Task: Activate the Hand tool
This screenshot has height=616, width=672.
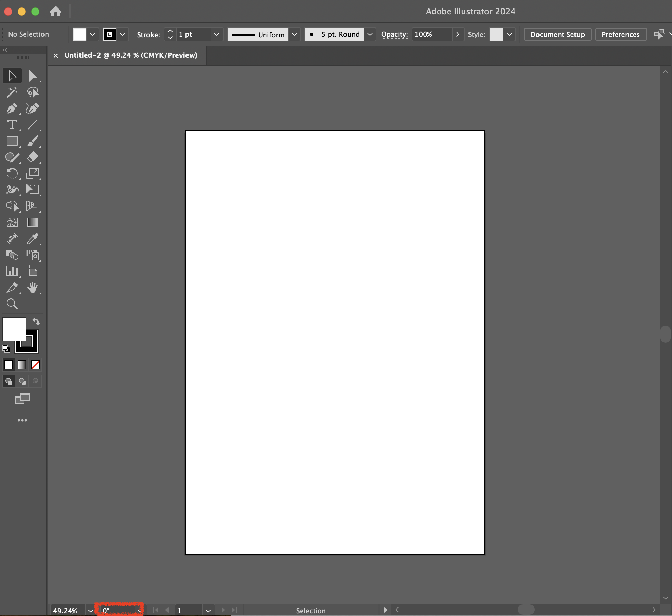Action: coord(33,288)
